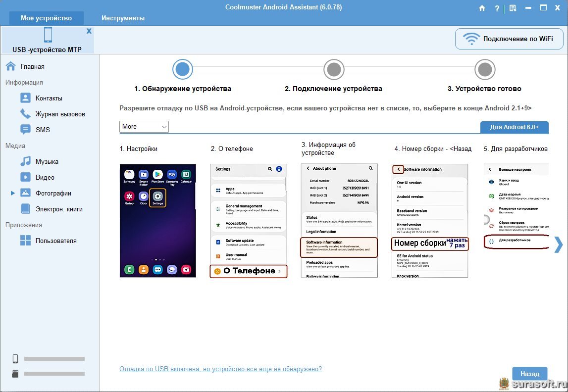
Task: Open Пользователя apps icon
Action: [25, 241]
